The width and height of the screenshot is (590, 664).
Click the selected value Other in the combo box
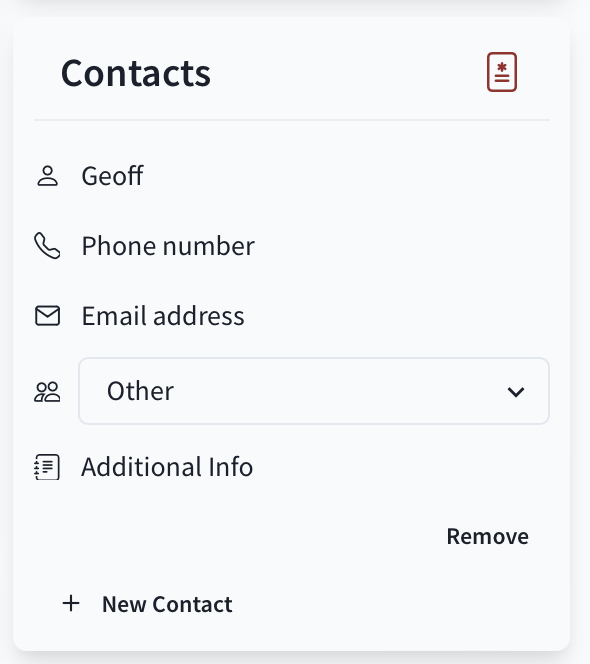(140, 391)
